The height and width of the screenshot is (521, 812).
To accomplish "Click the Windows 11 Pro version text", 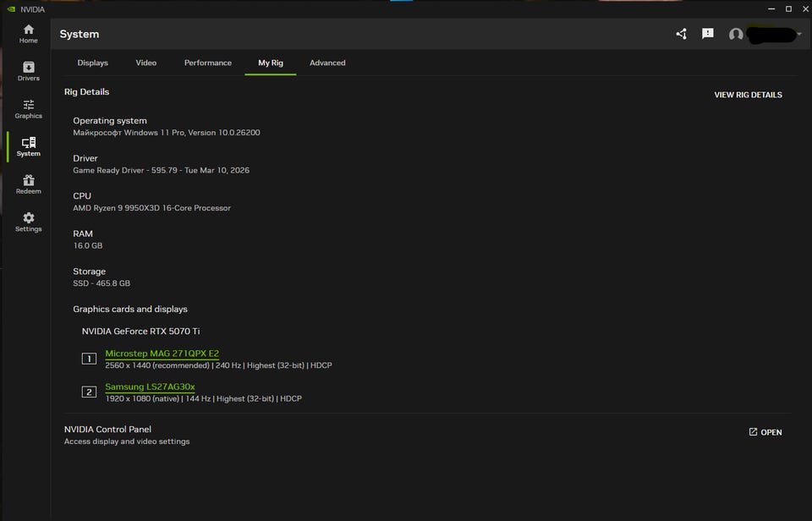I will [x=167, y=133].
